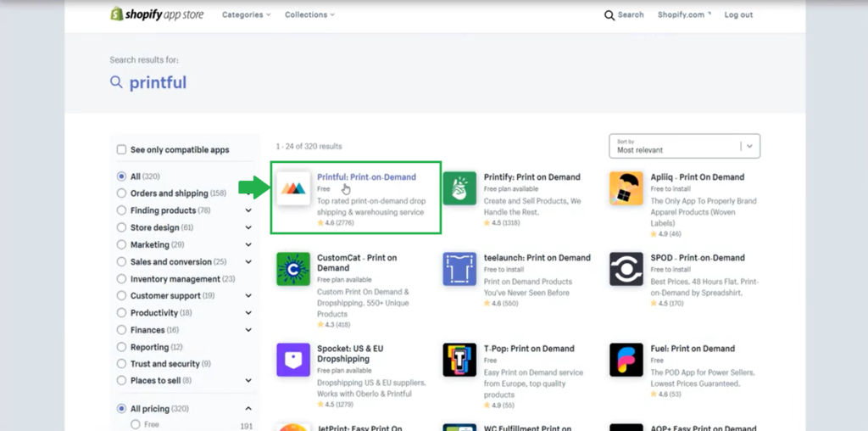
Task: Open Apliiq - Print On Demand title
Action: (x=698, y=177)
